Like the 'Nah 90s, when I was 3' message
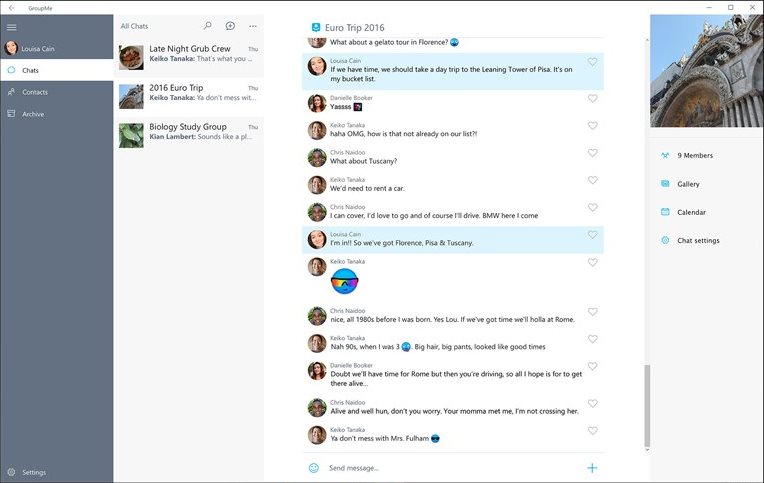764x483 pixels. [592, 339]
